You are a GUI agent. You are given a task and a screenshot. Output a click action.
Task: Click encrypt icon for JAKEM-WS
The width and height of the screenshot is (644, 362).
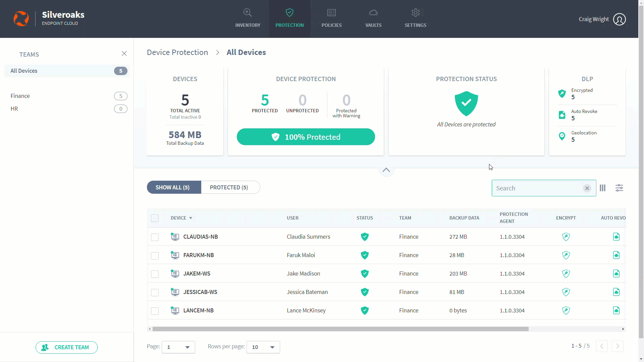coord(566,274)
